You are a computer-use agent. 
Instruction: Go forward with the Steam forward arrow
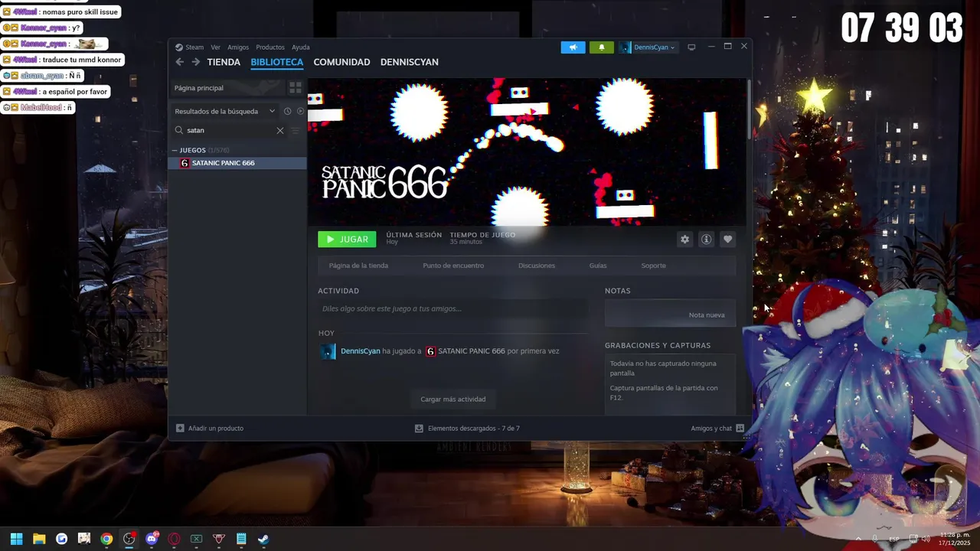(x=196, y=62)
